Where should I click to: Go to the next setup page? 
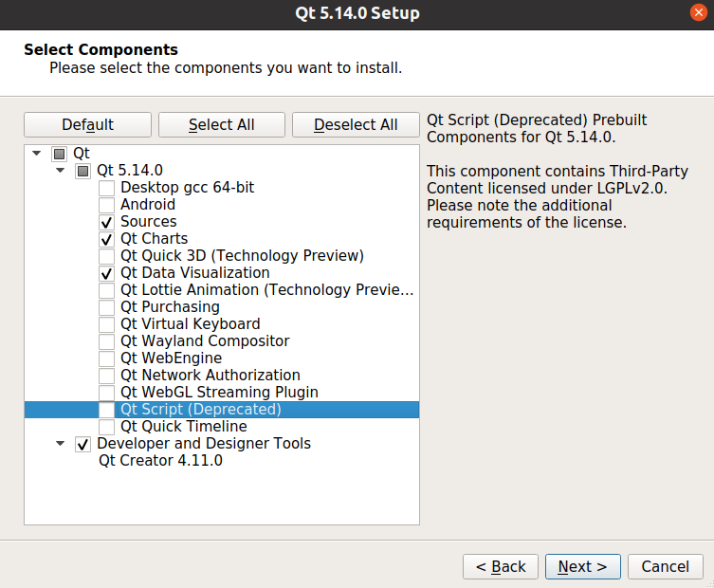tap(583, 566)
